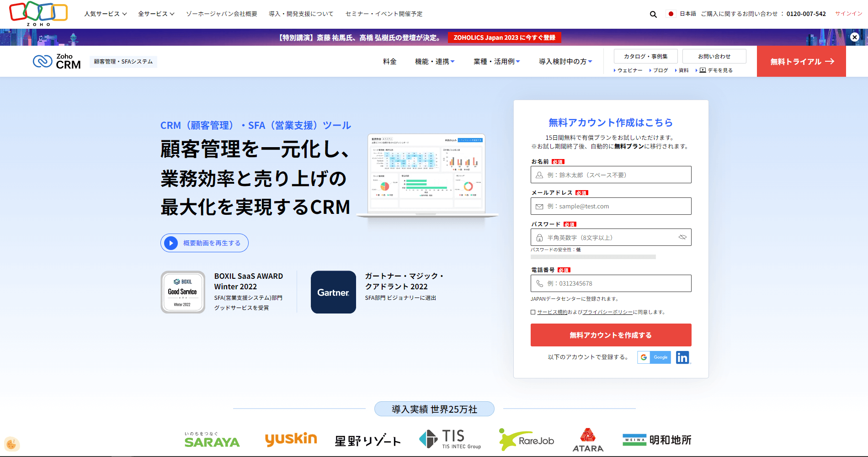Click the RareJob customer logo

click(526, 440)
